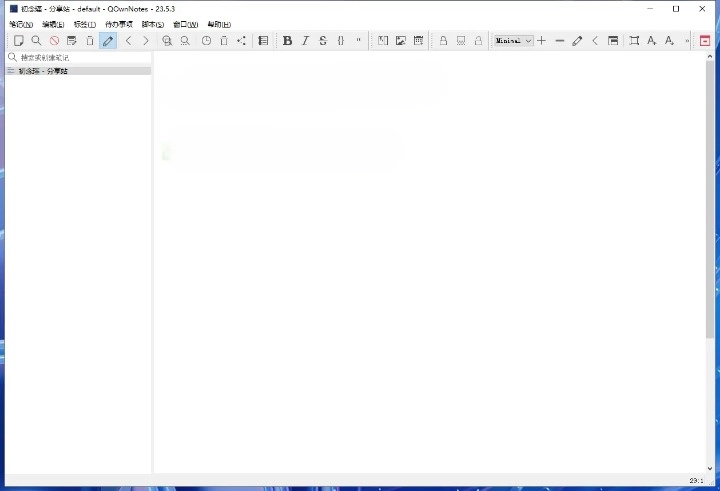
Task: Insert a code block with braces icon
Action: tap(341, 41)
